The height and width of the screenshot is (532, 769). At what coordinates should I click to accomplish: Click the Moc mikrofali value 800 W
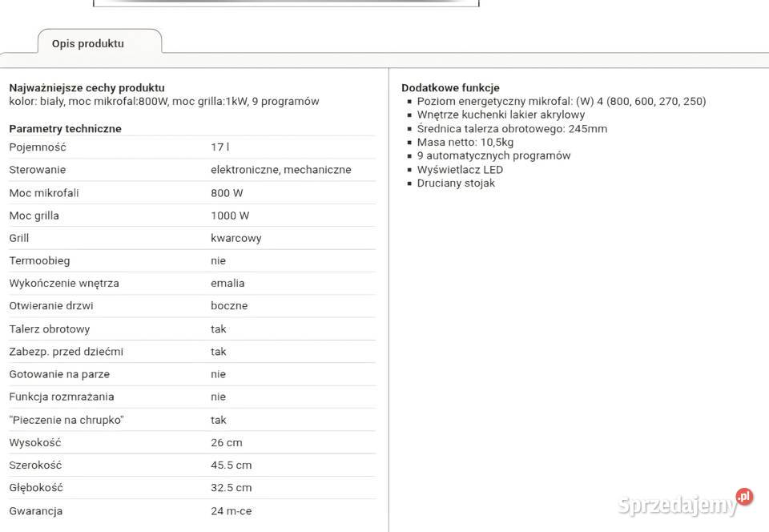(227, 193)
